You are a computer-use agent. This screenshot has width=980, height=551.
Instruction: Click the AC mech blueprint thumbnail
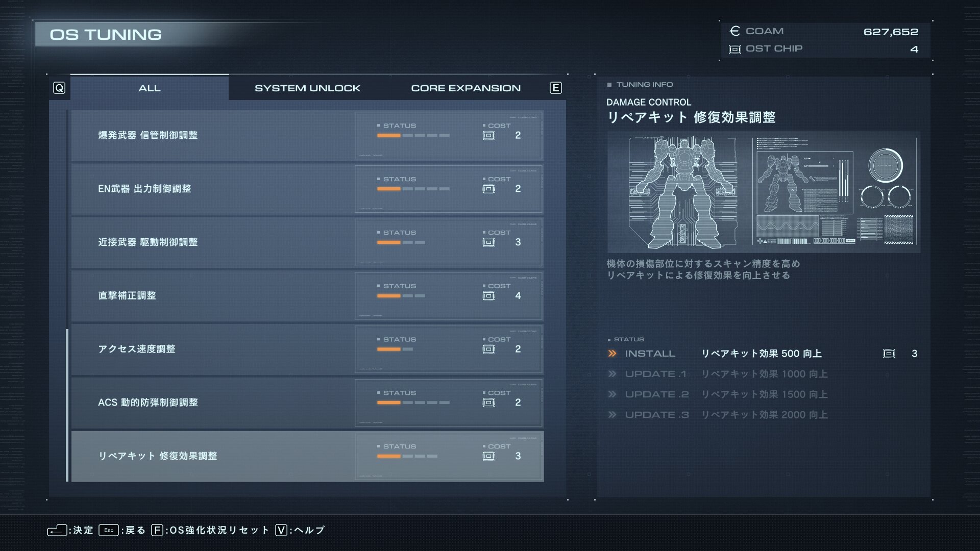pos(682,192)
